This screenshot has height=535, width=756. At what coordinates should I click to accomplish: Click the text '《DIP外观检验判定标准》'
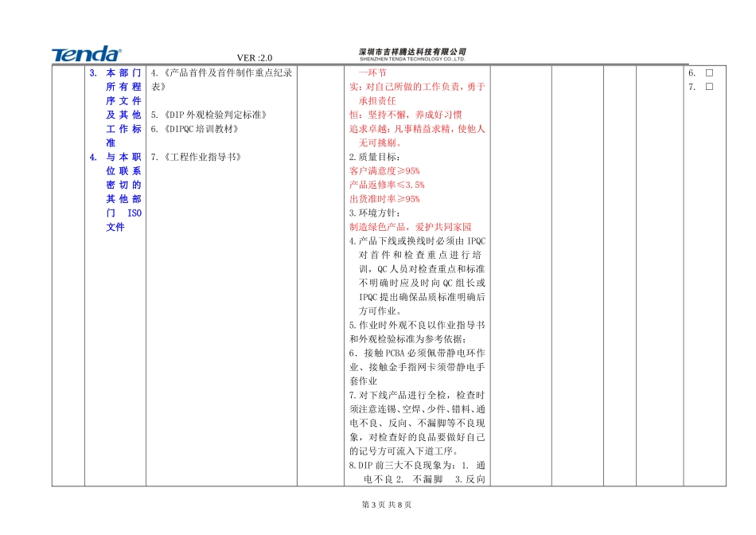(x=215, y=115)
